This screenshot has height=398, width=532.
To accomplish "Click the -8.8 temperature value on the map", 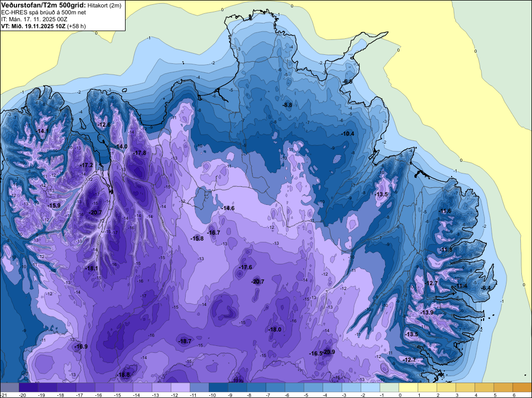I will [287, 105].
